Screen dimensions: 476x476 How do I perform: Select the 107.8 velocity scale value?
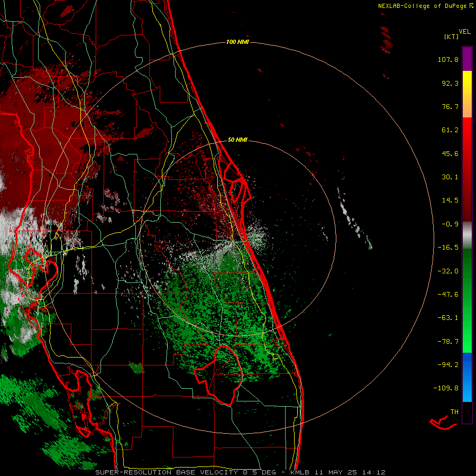(448, 59)
